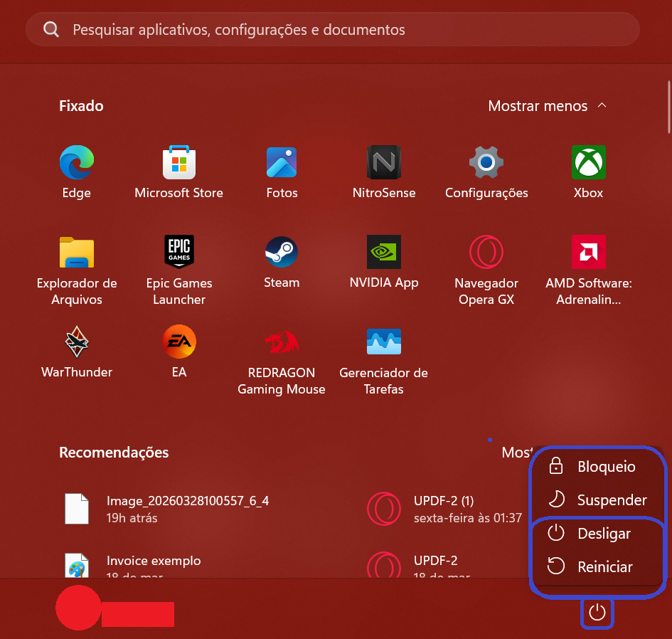This screenshot has width=672, height=639.
Task: Collapse pinned apps with Mostrar menos
Action: point(548,105)
